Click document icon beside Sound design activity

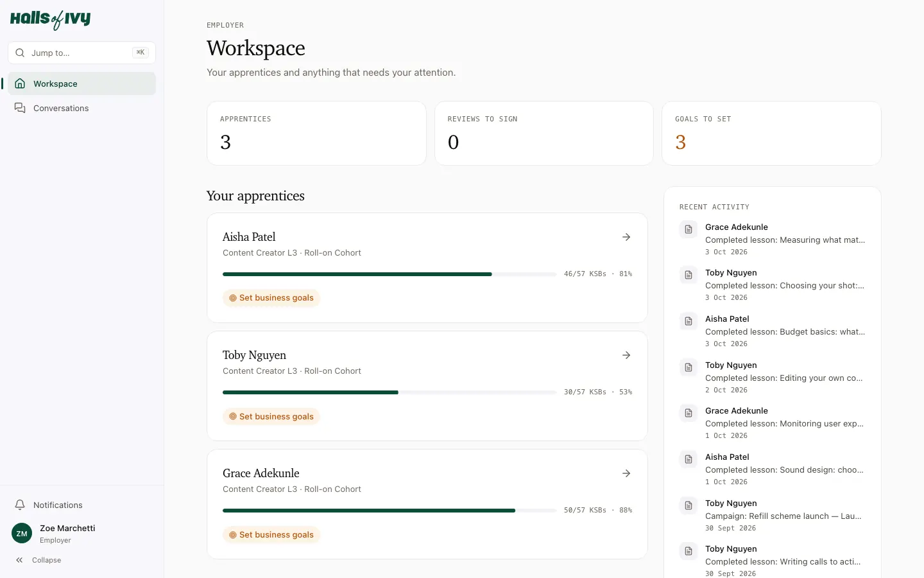point(689,459)
